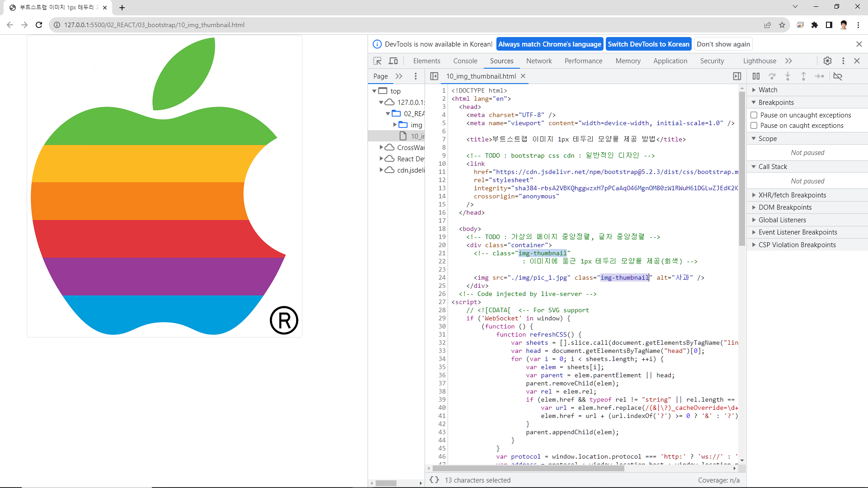Click the horizontal scrollbar under code

529,469
